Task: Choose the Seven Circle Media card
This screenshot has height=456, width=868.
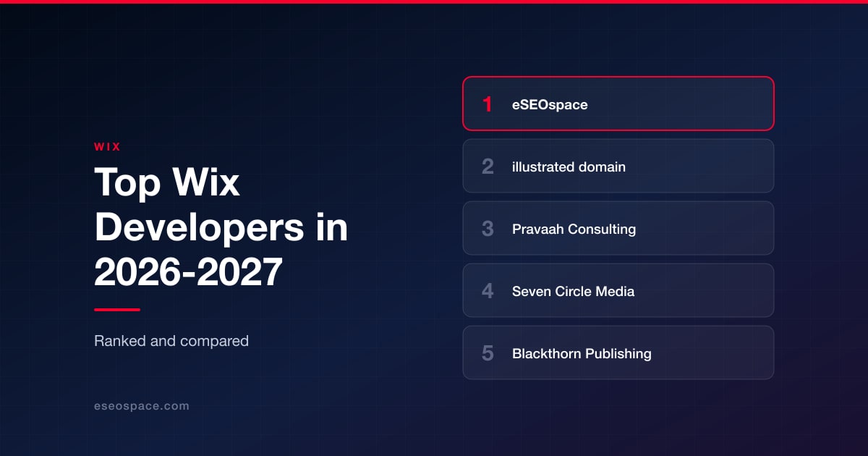Action: coord(618,290)
